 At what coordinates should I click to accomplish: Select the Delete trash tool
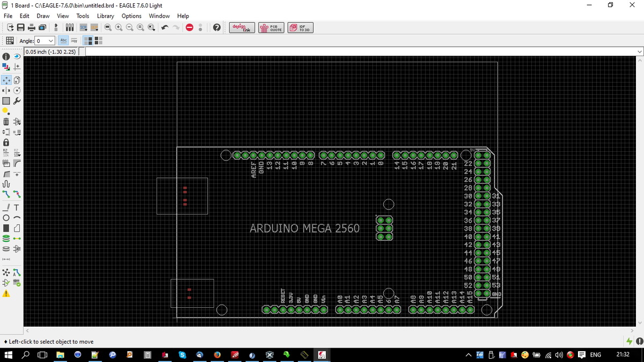tap(6, 121)
